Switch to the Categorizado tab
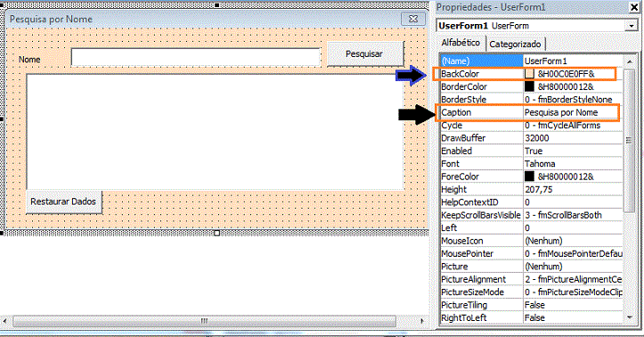Image resolution: width=644 pixels, height=337 pixels. [x=515, y=44]
